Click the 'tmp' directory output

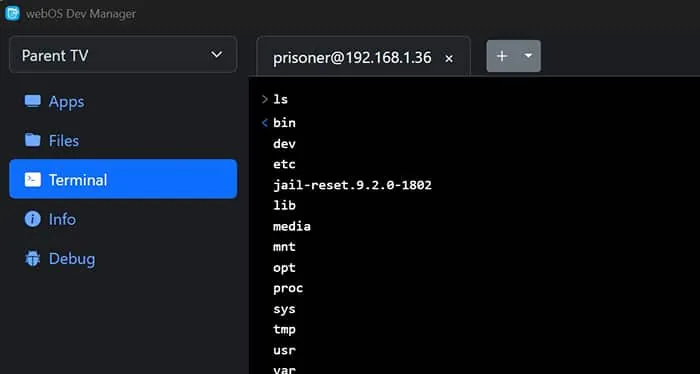284,329
